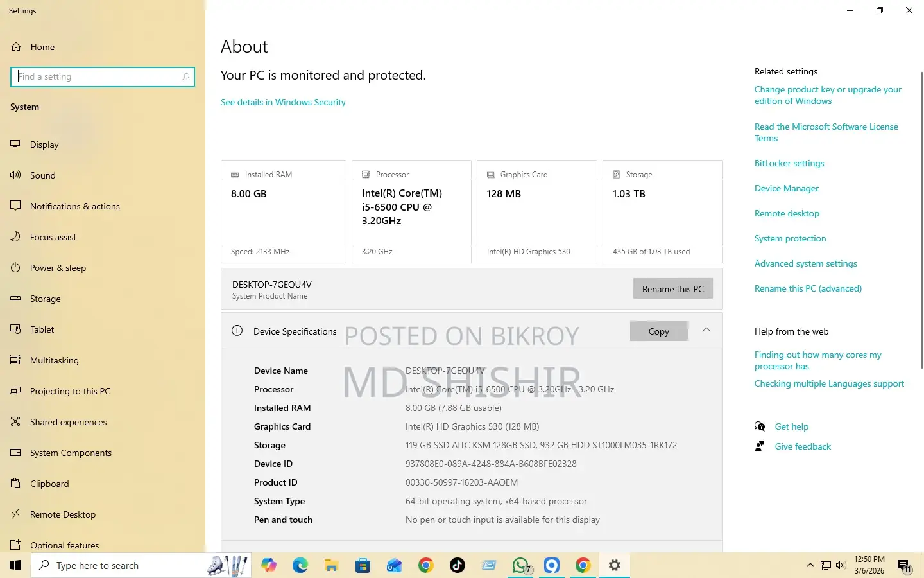Image resolution: width=924 pixels, height=578 pixels.
Task: Open the Optional features page
Action: click(x=55, y=545)
